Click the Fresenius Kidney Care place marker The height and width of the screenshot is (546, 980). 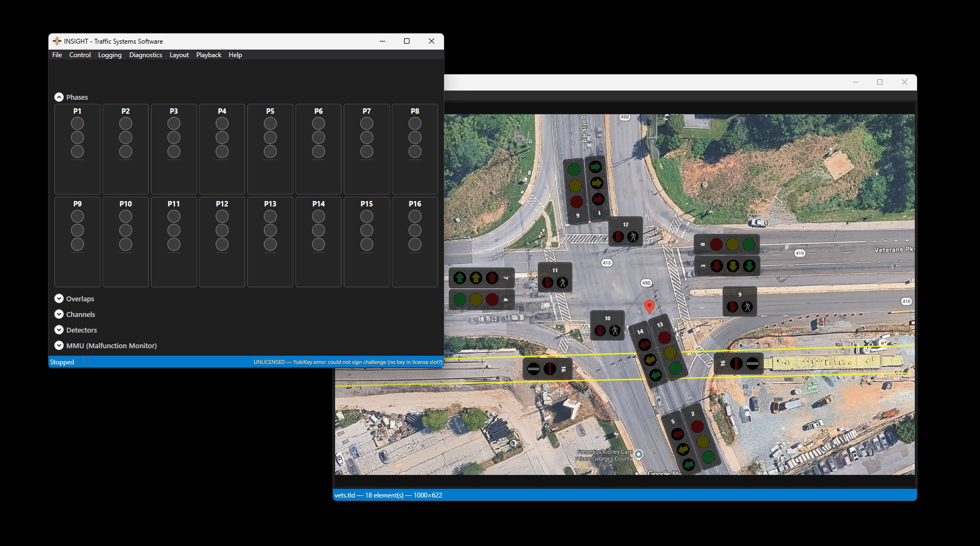point(639,454)
